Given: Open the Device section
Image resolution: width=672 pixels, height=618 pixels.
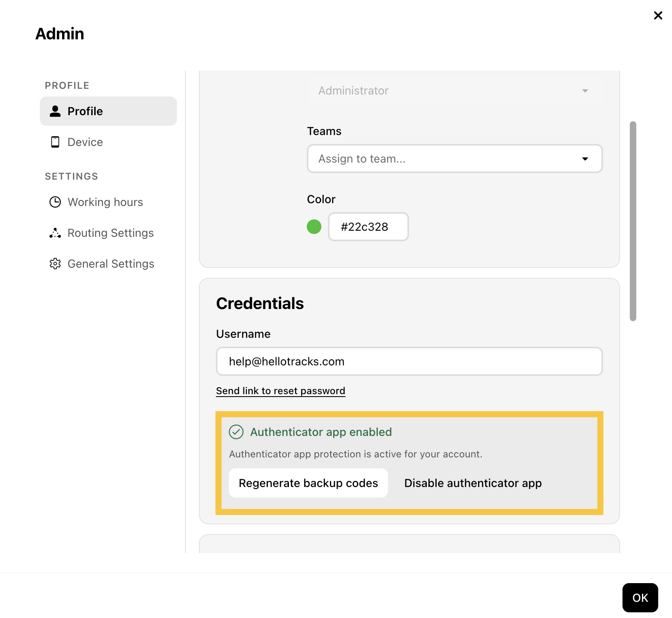Looking at the screenshot, I should (108, 142).
